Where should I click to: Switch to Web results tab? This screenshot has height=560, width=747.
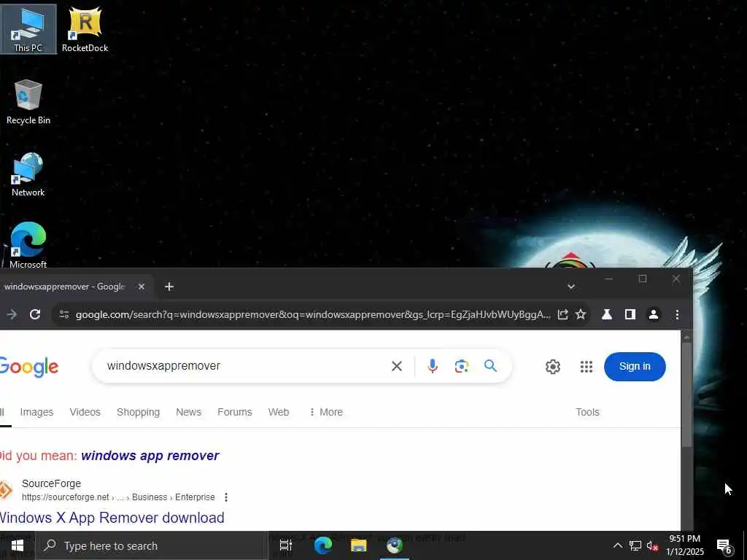tap(279, 412)
